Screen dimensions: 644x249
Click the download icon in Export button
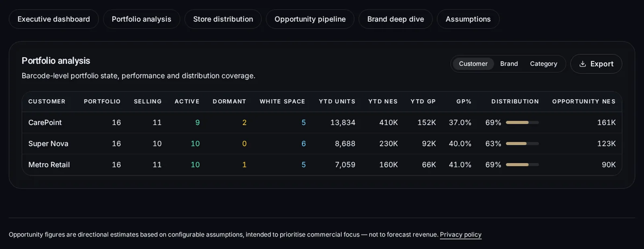point(582,64)
